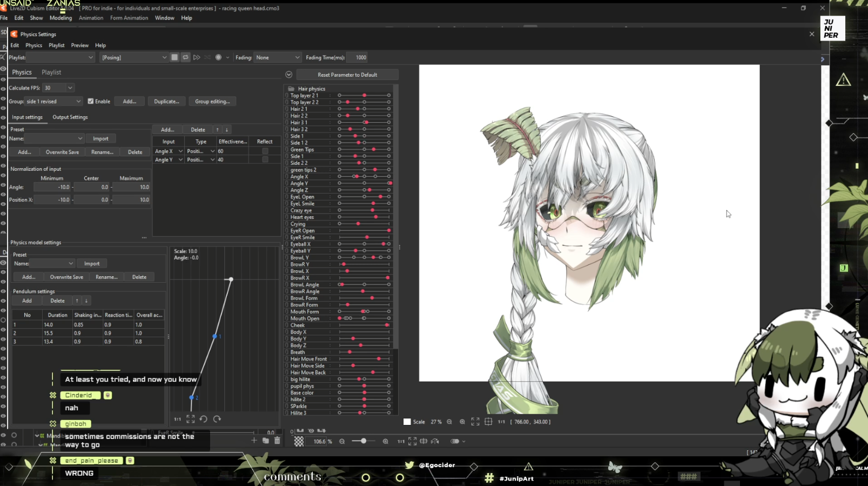The width and height of the screenshot is (868, 486).
Task: Open the input Preset Name dropdown
Action: [54, 138]
